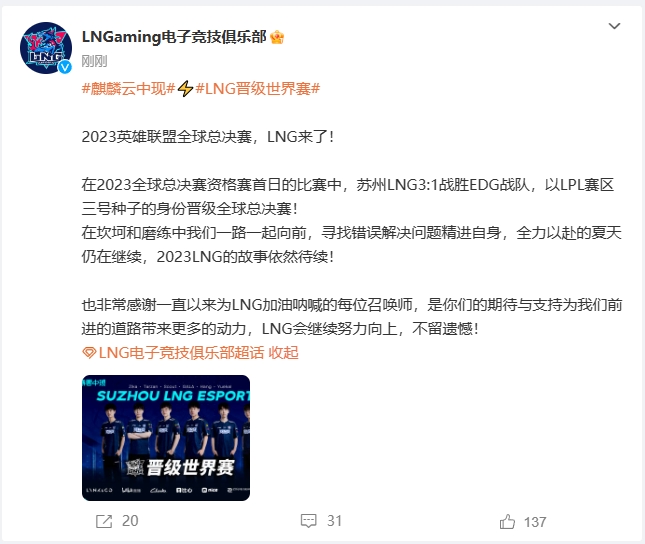Viewport: 645px width, 544px height.
Task: Click the comment count 31
Action: (334, 521)
